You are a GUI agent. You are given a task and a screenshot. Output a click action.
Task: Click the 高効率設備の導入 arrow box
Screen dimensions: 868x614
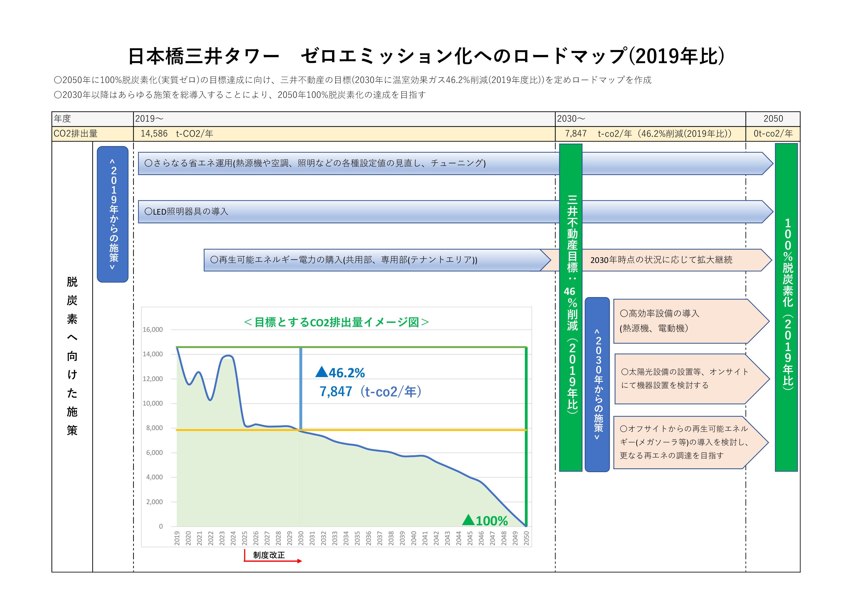pyautogui.click(x=691, y=321)
